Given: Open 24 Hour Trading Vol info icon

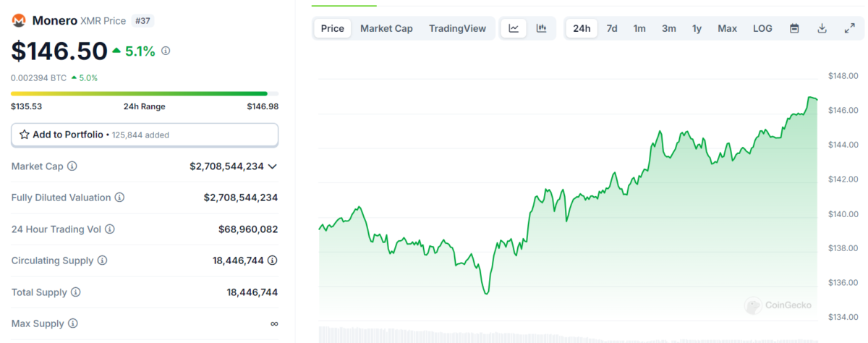Looking at the screenshot, I should click(x=110, y=229).
